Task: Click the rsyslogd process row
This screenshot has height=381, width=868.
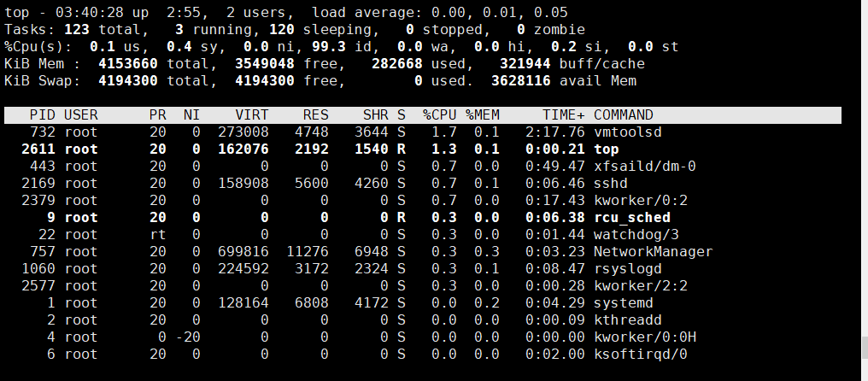Action: (423, 268)
